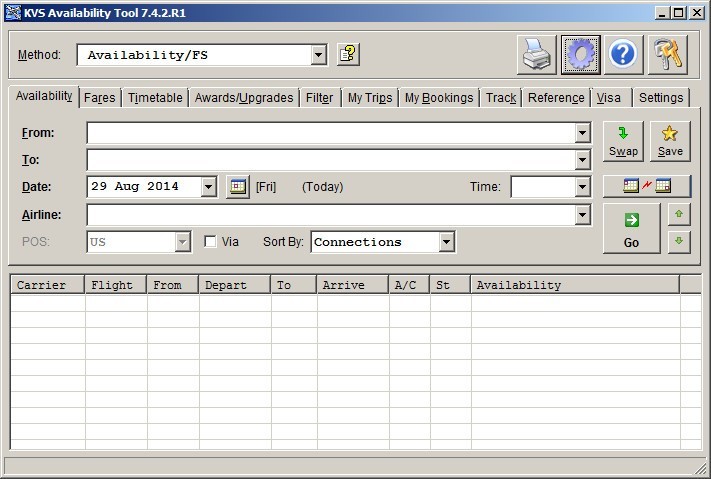Viewport: 711px width, 479px height.
Task: Open the Sort By Connections dropdown
Action: point(446,242)
